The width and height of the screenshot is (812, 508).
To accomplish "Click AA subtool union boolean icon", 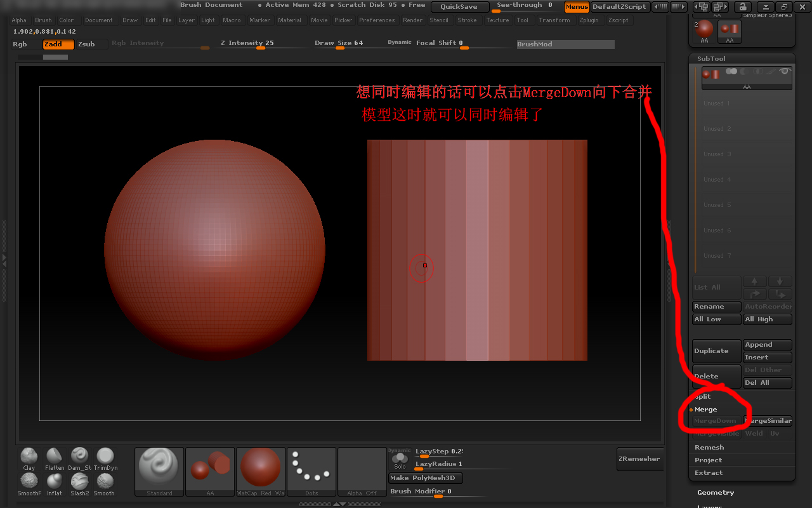I will point(732,72).
